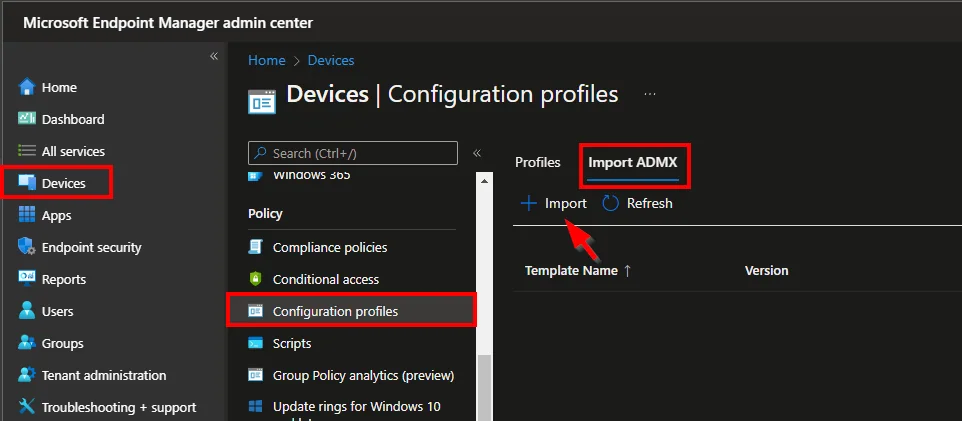The width and height of the screenshot is (962, 421).
Task: Click the Search (Ctrl+/) input field
Action: click(353, 153)
